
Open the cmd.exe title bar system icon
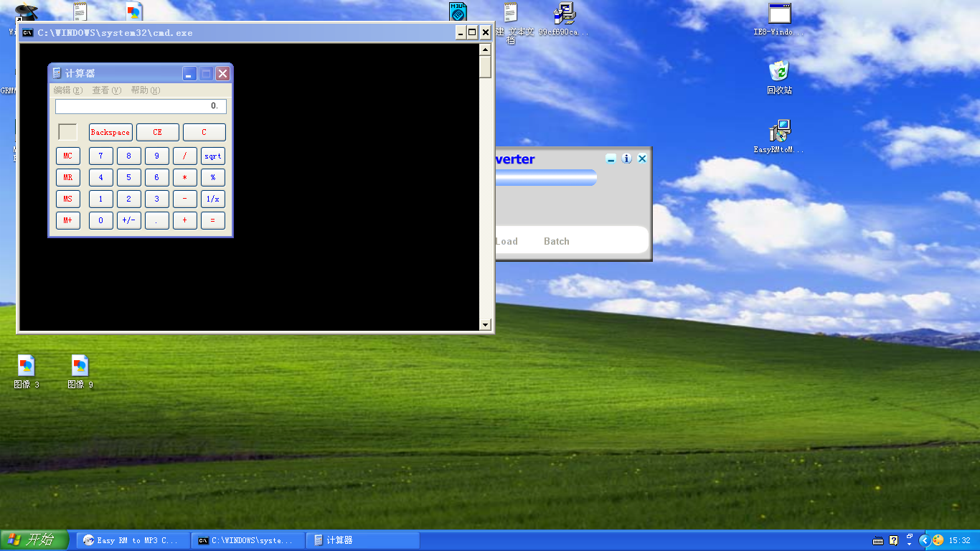coord(28,32)
